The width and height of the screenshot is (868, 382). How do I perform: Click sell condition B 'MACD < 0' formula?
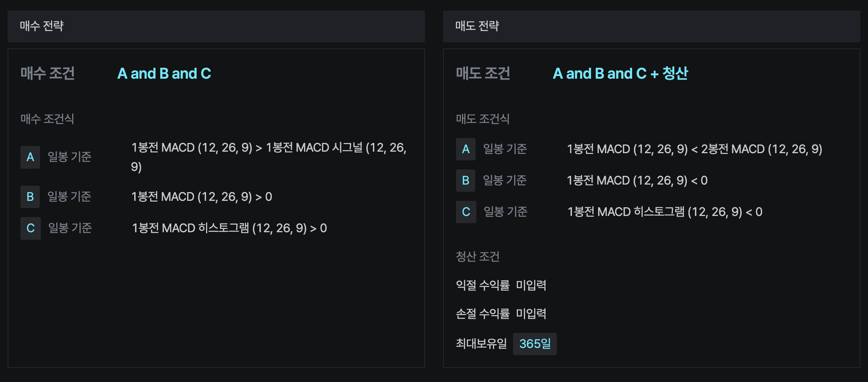click(637, 180)
